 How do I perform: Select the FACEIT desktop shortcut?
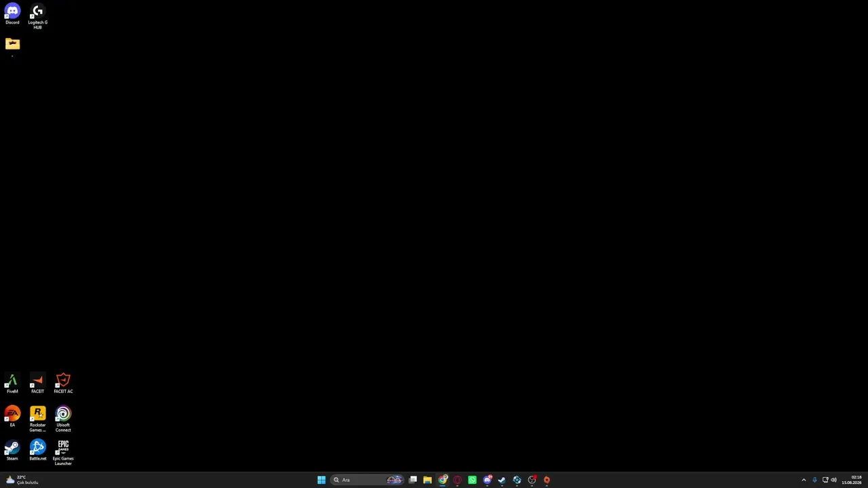click(x=37, y=384)
